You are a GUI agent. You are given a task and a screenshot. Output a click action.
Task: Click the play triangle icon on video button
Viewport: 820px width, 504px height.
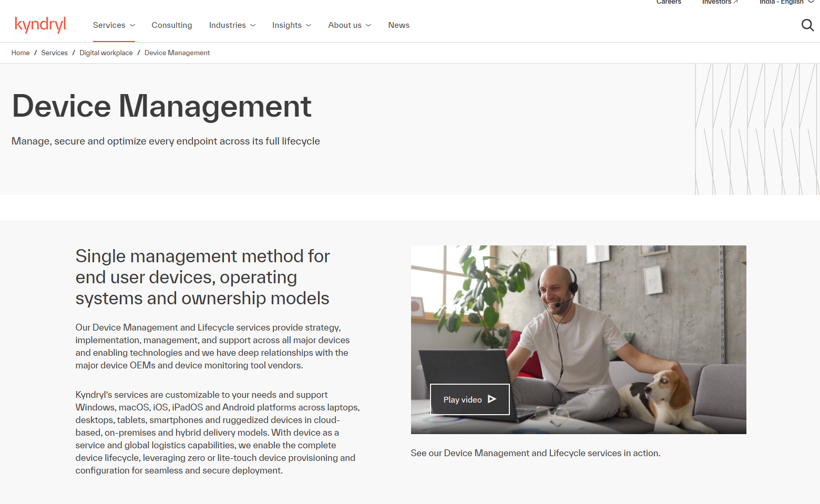coord(492,399)
